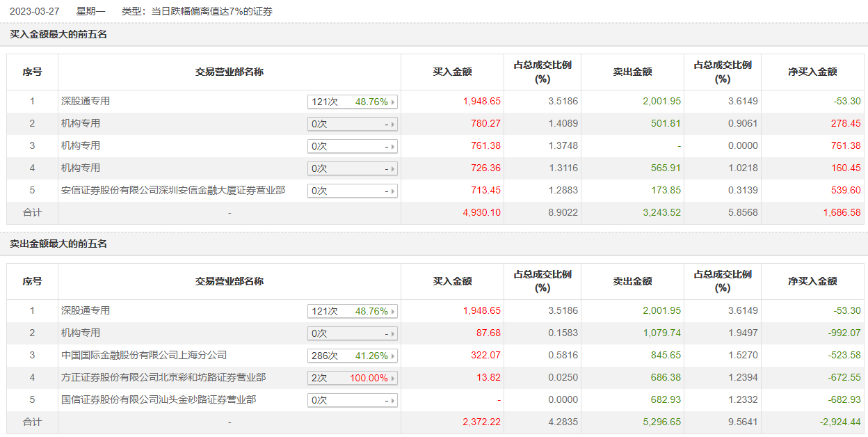Select net total 1,686.58
This screenshot has width=868, height=437.
[x=842, y=212]
